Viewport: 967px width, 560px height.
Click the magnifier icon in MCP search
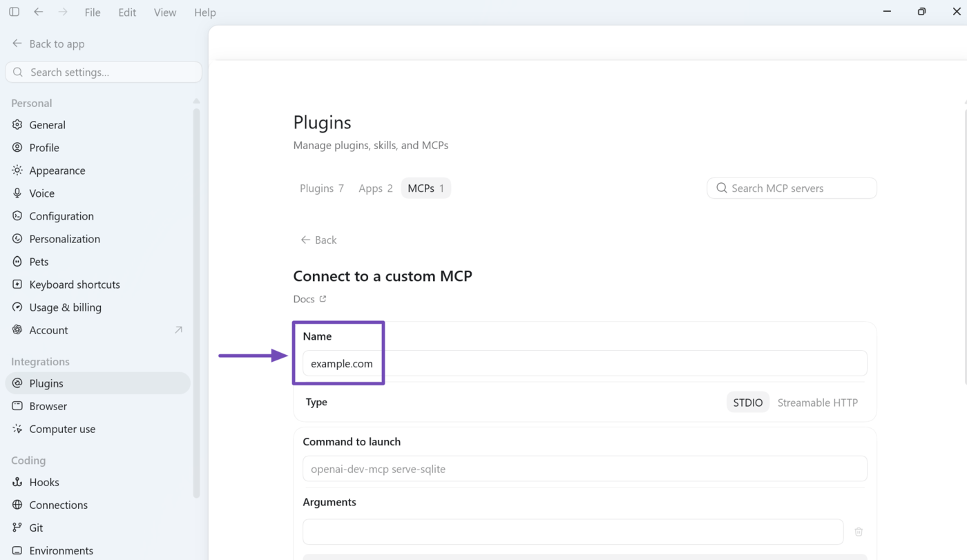tap(722, 188)
